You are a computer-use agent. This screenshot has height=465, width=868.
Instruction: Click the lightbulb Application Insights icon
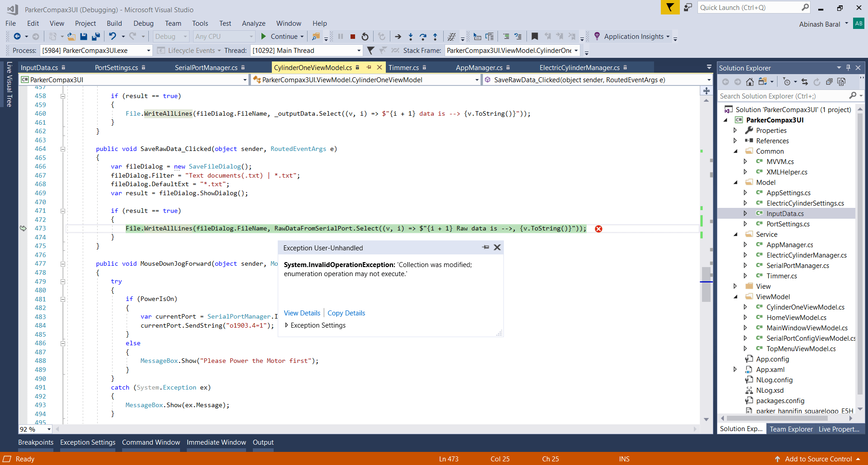point(597,36)
